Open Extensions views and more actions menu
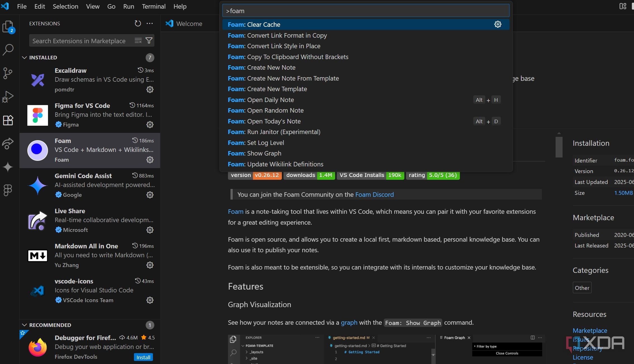The height and width of the screenshot is (364, 634). [150, 23]
